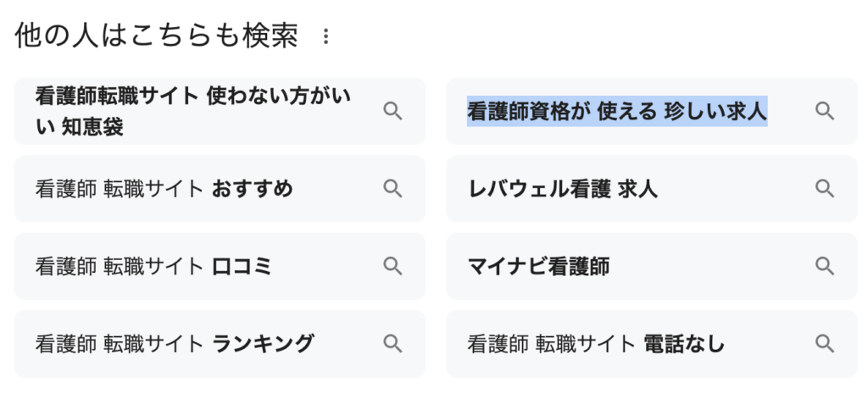This screenshot has width=868, height=393.
Task: Click blank area of マイナビ看護師 card
Action: 709,266
